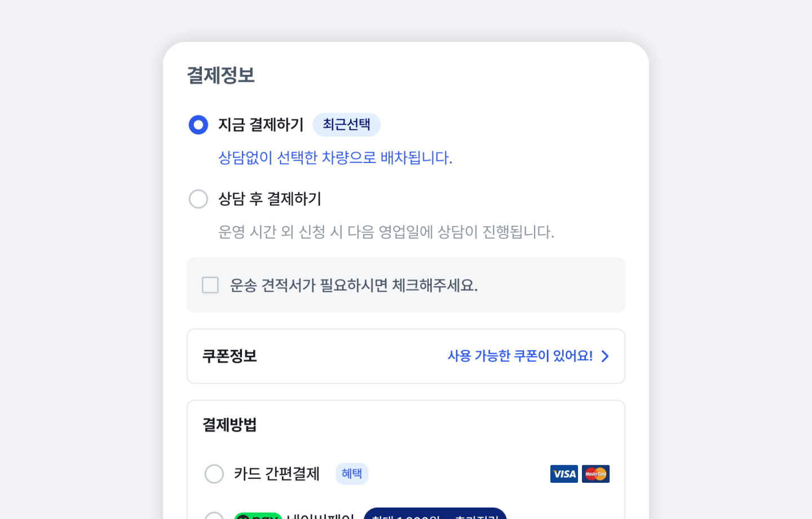Select the 지금 결제하기 radio button
812x519 pixels.
point(198,125)
